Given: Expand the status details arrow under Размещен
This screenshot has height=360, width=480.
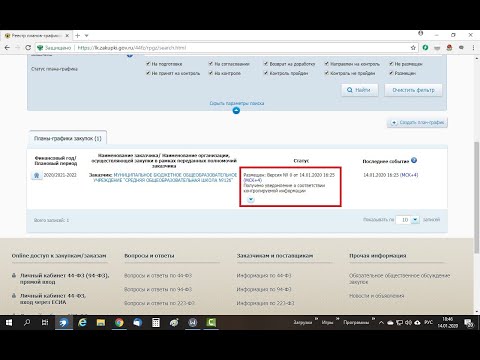Looking at the screenshot, I should [x=251, y=199].
